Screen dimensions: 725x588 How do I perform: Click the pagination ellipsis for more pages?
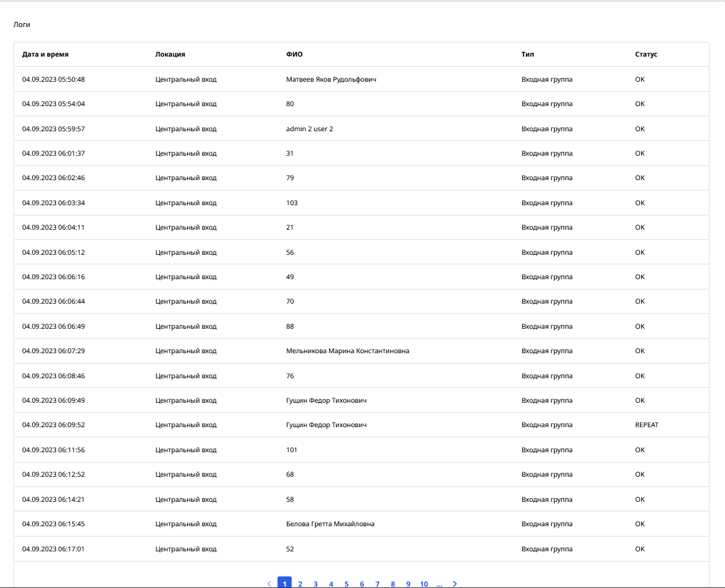click(x=439, y=583)
